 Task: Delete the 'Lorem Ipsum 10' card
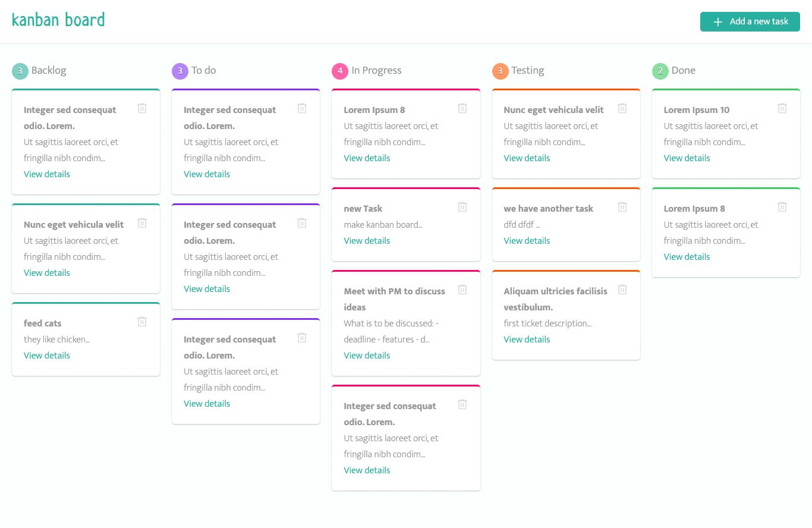click(782, 108)
